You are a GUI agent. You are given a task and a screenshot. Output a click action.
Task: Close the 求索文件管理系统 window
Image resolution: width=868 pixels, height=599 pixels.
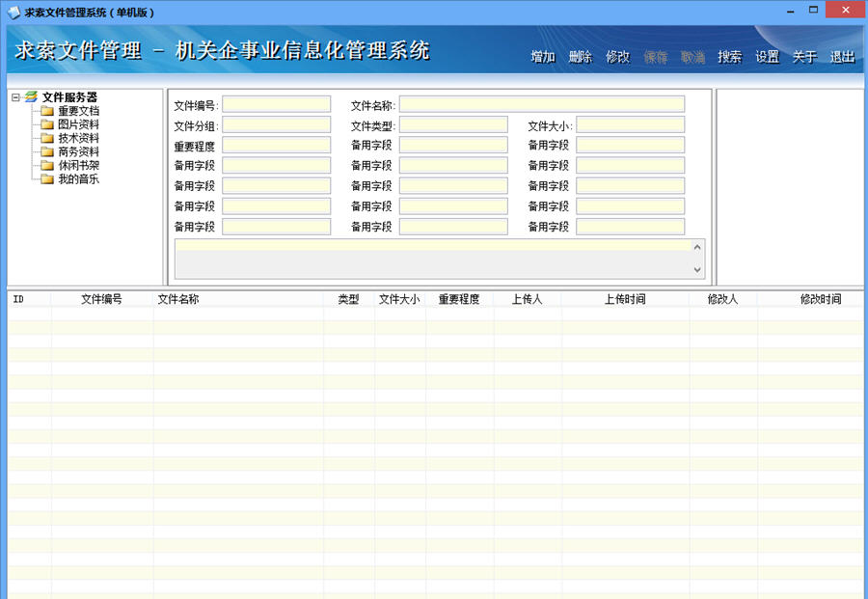tap(845, 10)
